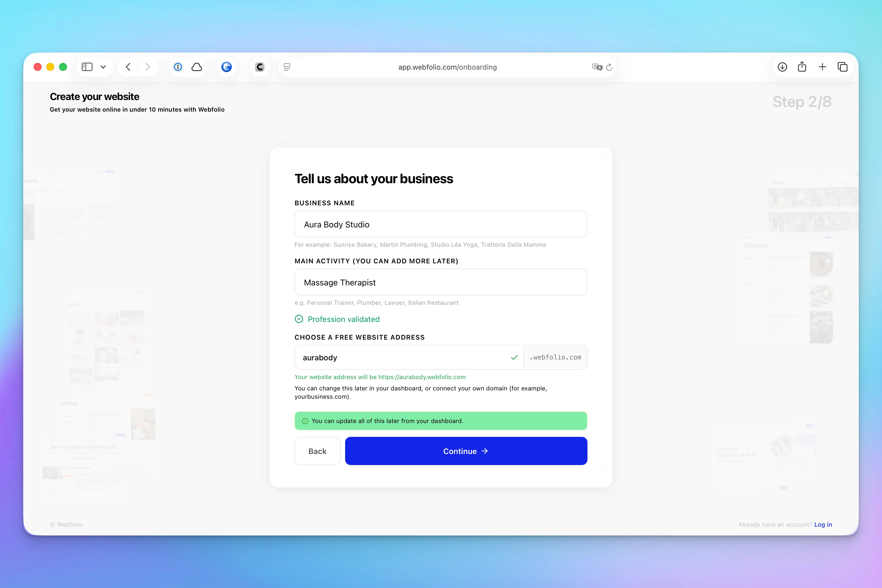882x588 pixels.
Task: Click the dashboard update notice banner text
Action: click(387, 421)
